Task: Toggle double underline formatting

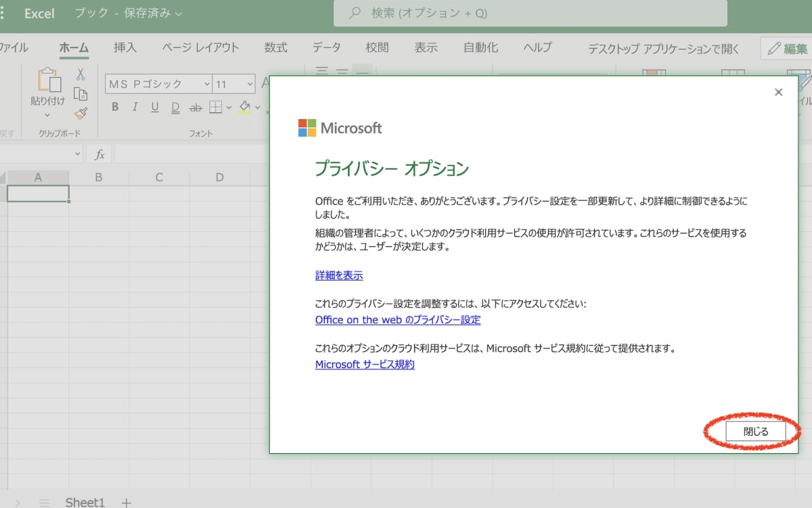Action: (175, 107)
